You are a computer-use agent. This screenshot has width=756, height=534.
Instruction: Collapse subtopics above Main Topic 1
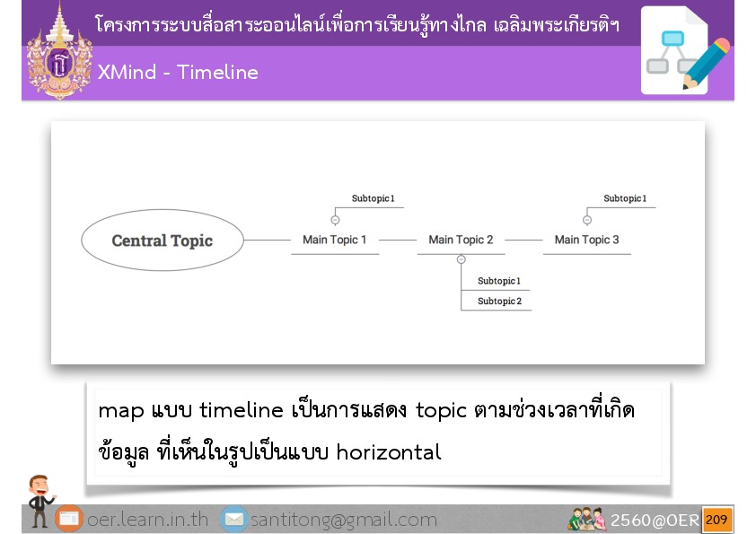(x=335, y=220)
